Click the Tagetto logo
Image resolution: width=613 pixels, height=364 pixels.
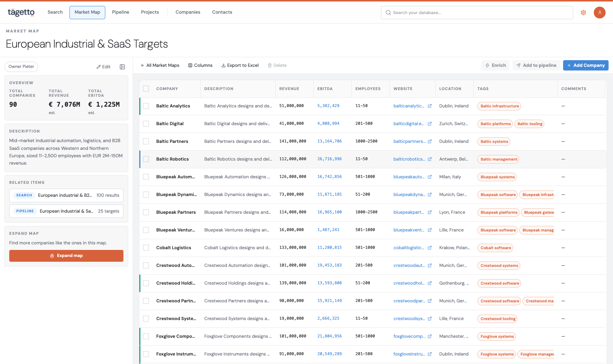pos(21,13)
